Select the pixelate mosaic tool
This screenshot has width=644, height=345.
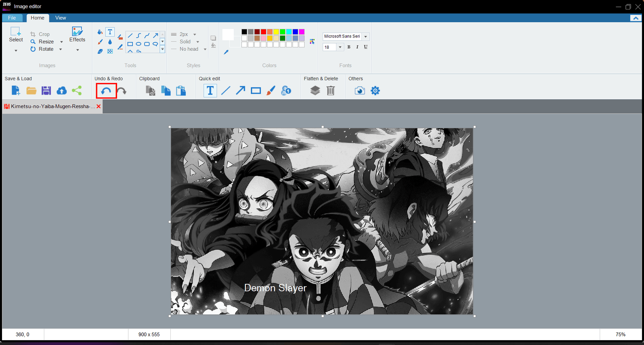click(110, 51)
